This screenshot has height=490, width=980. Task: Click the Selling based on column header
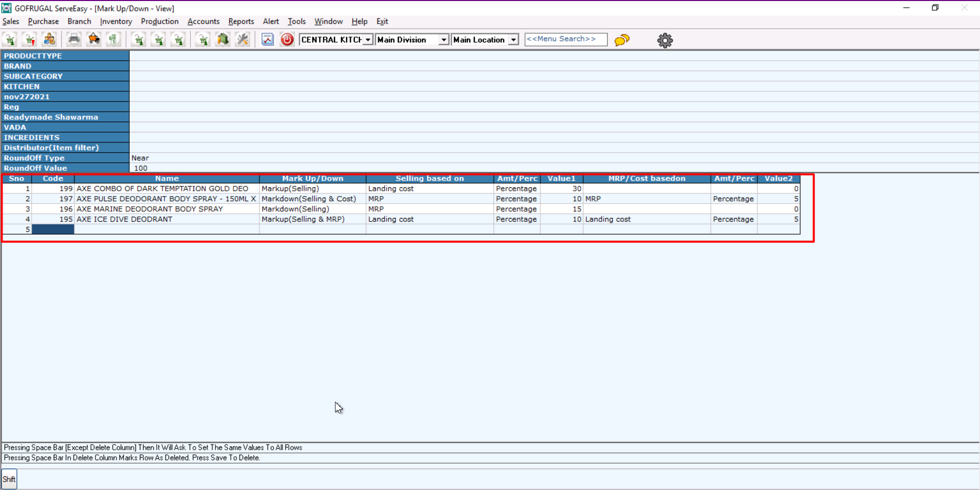[430, 179]
